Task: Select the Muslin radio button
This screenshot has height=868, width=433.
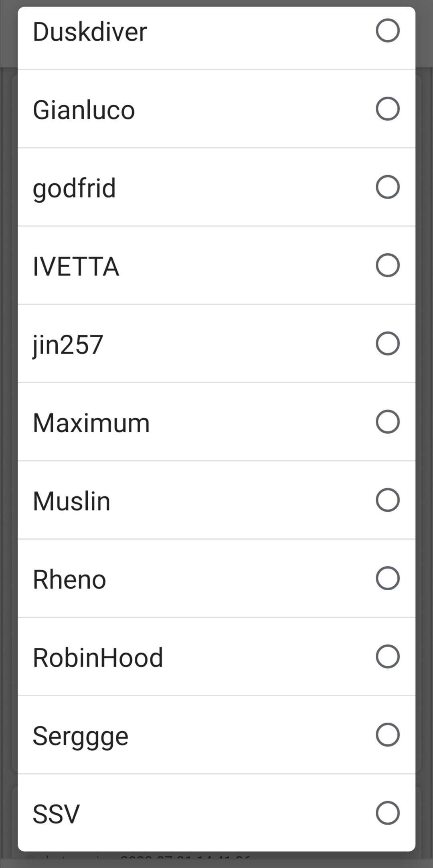Action: pyautogui.click(x=387, y=500)
